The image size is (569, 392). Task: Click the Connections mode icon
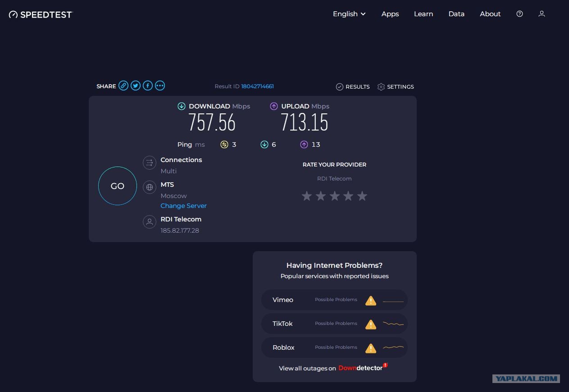[150, 162]
